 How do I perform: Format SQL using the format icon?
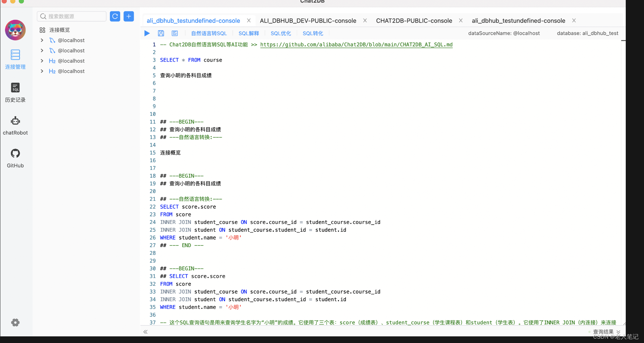(175, 33)
